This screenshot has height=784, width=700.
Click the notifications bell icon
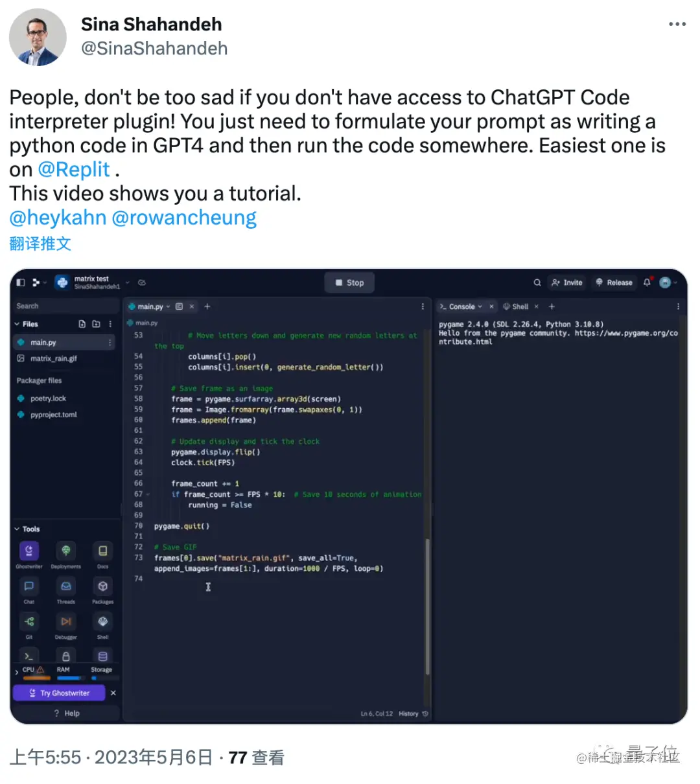(x=647, y=282)
